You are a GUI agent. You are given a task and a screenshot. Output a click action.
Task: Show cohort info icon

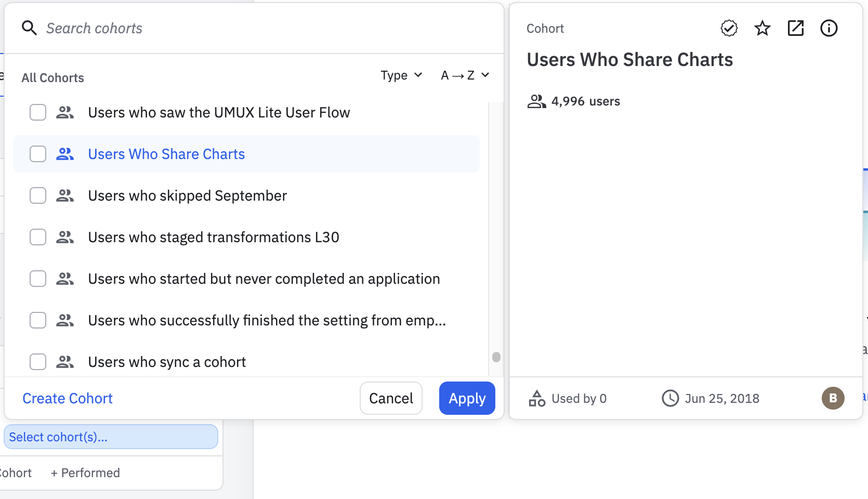[x=828, y=28]
